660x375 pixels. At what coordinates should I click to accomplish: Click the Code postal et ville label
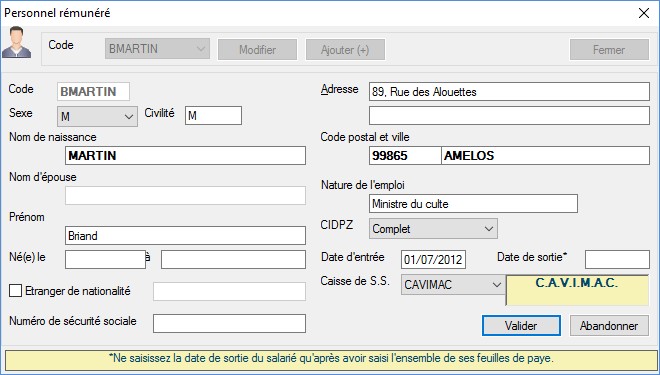coord(365,137)
